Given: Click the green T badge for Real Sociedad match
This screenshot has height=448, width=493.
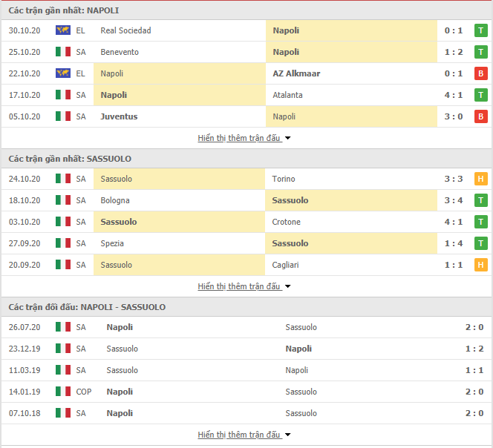Looking at the screenshot, I should point(480,30).
